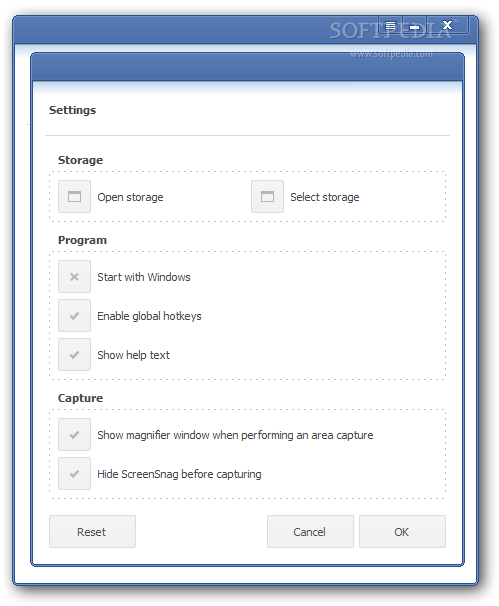Click the Select storage label
The image size is (499, 606).
pyautogui.click(x=325, y=197)
